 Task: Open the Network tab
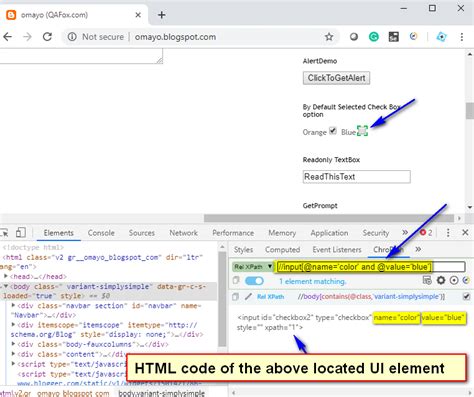tap(183, 233)
